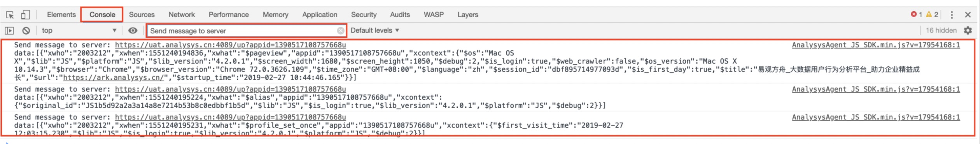Follow the ark.analysys.cn URL link
The height and width of the screenshot is (144, 980).
(114, 78)
